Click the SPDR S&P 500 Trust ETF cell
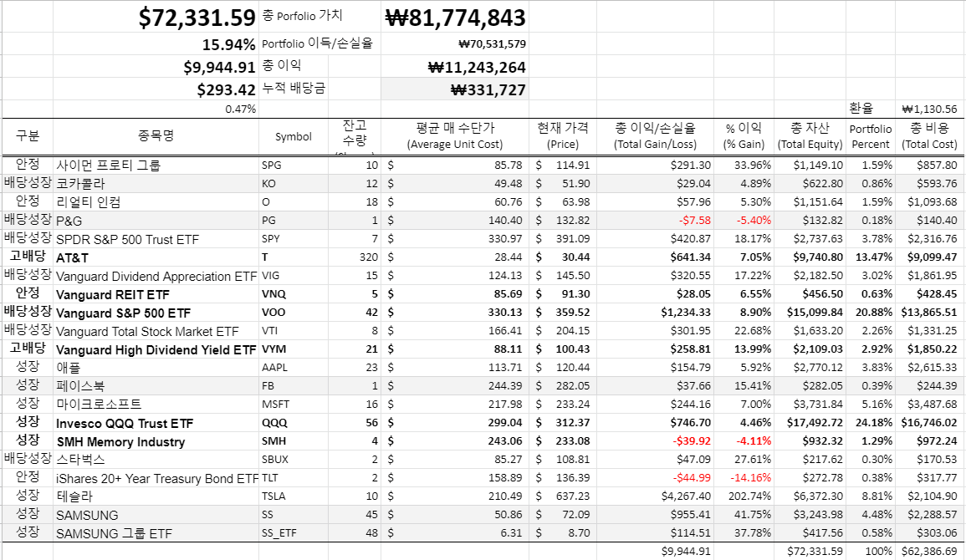Screen dimensions: 966x560 [x=156, y=239]
